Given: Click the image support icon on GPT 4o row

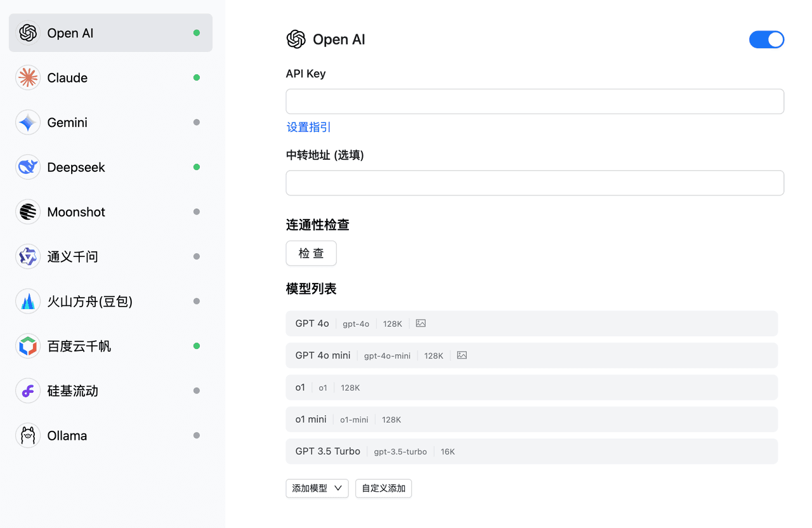Looking at the screenshot, I should pos(421,324).
